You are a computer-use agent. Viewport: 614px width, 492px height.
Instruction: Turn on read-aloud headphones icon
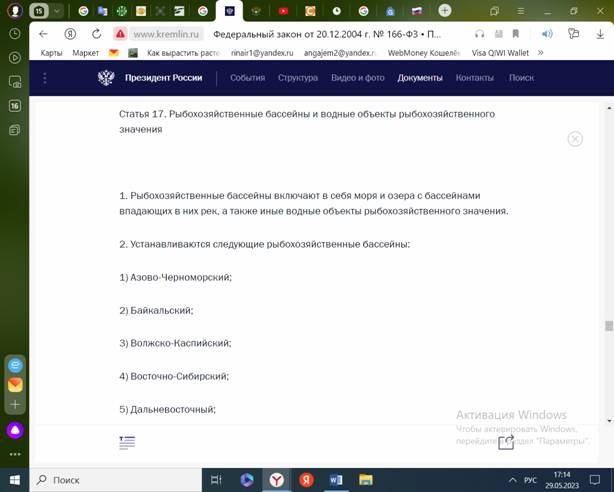[x=479, y=34]
